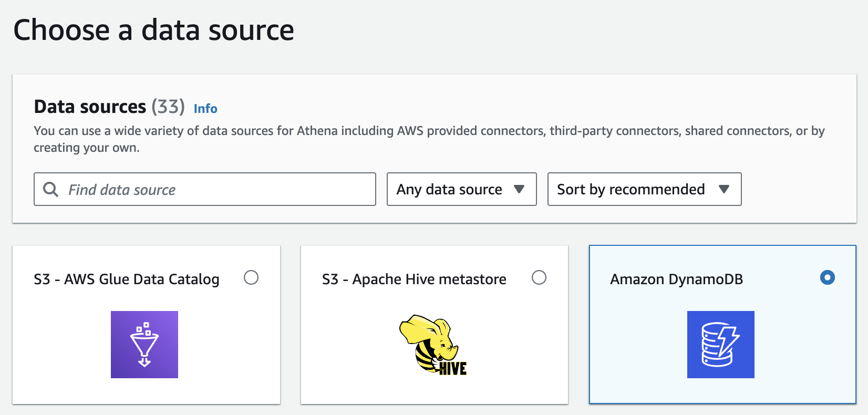Click the S3 - AWS Glue Data Catalog title
The image size is (868, 415).
[x=127, y=279]
